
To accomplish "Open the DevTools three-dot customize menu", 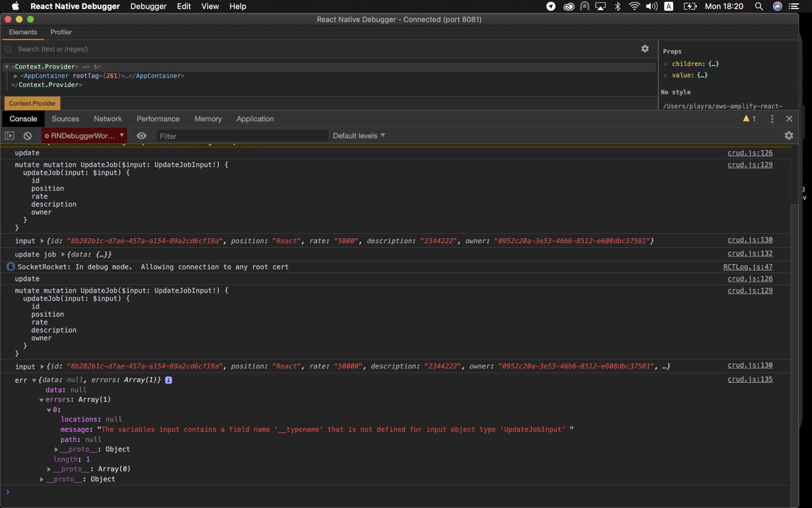I will 772,119.
